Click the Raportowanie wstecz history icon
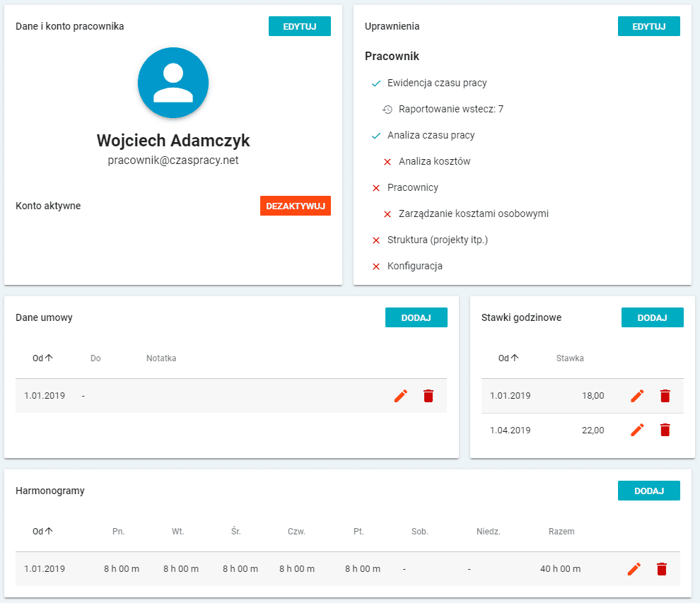 387,110
